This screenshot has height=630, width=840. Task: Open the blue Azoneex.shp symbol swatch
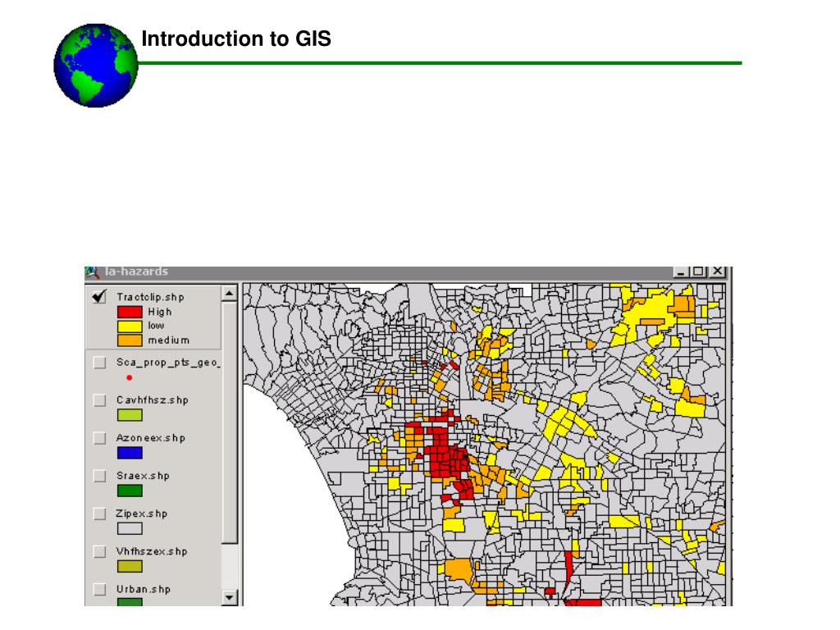pos(130,453)
